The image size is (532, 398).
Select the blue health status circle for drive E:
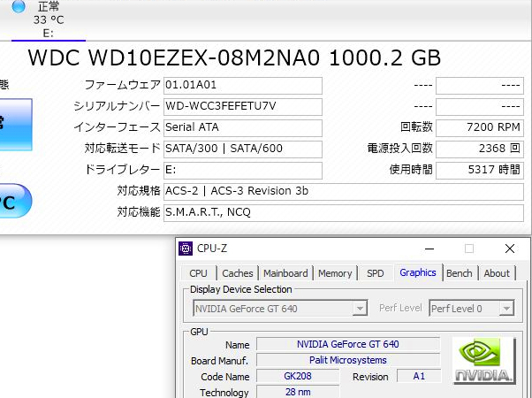(19, 6)
